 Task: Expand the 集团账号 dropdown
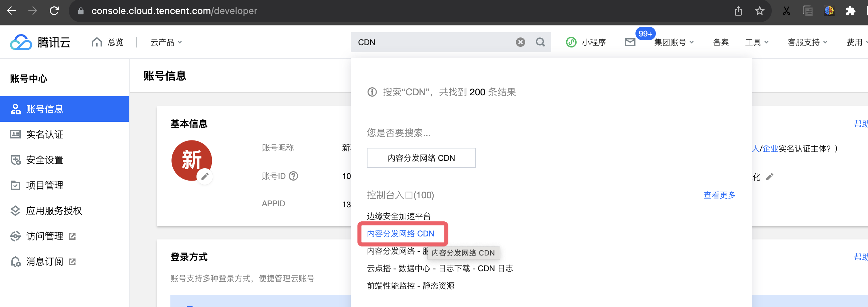click(674, 42)
